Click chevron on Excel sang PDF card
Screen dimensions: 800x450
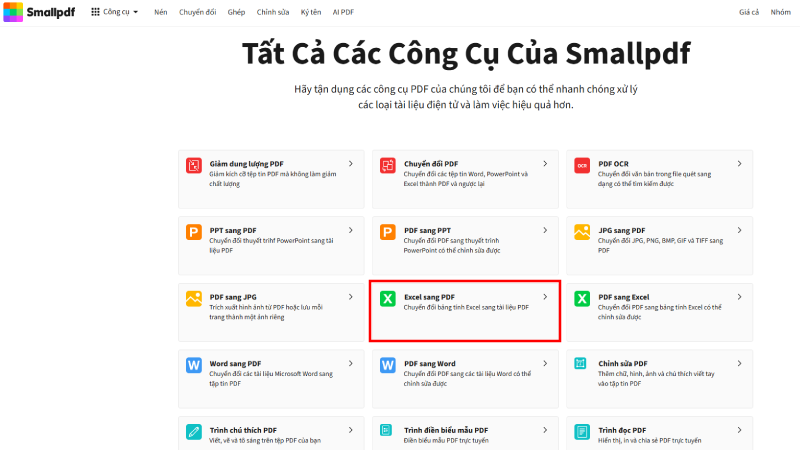[x=545, y=297]
